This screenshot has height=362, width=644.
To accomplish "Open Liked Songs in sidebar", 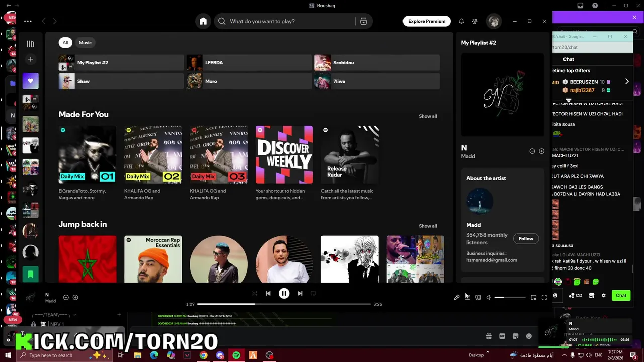I will click(x=30, y=81).
